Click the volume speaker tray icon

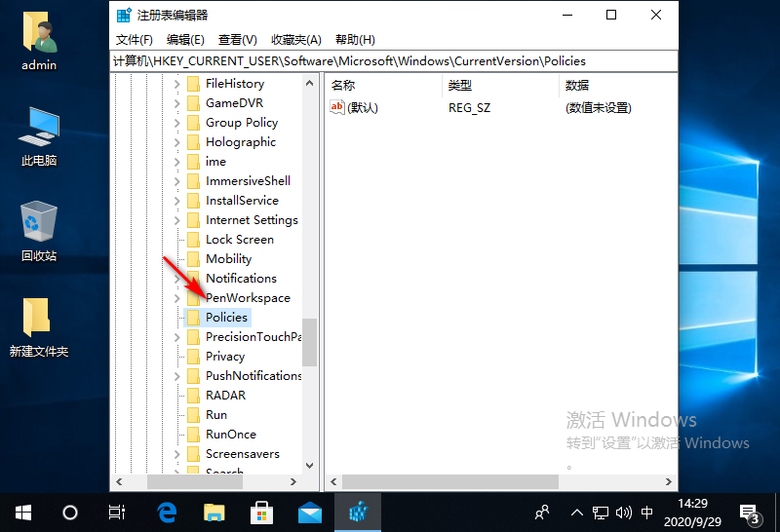tap(623, 513)
